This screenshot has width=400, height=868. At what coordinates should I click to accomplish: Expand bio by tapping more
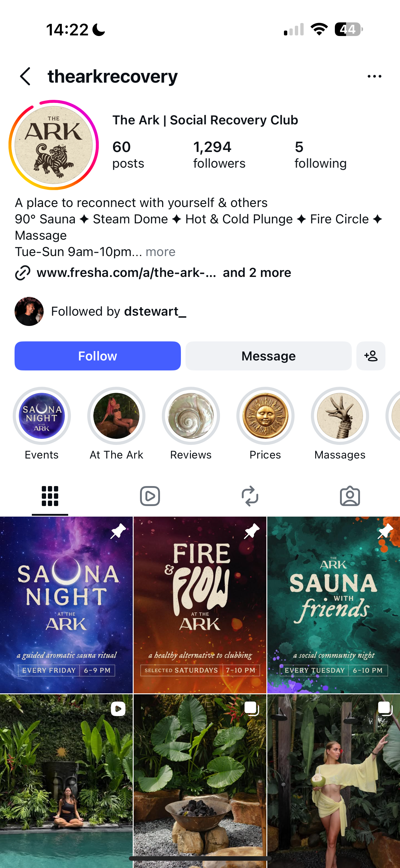161,252
